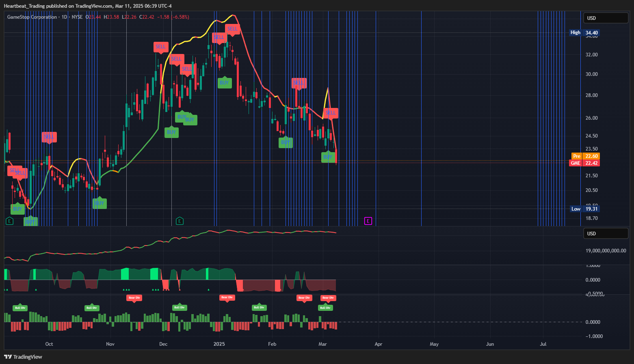Click the Jul label on the time axis
The image size is (634, 364).
coord(543,344)
